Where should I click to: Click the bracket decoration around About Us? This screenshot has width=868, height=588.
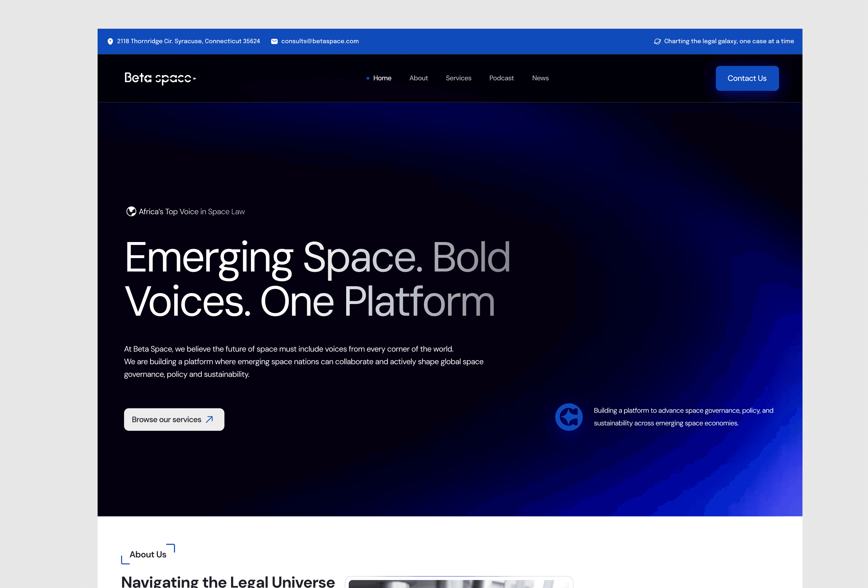click(171, 547)
